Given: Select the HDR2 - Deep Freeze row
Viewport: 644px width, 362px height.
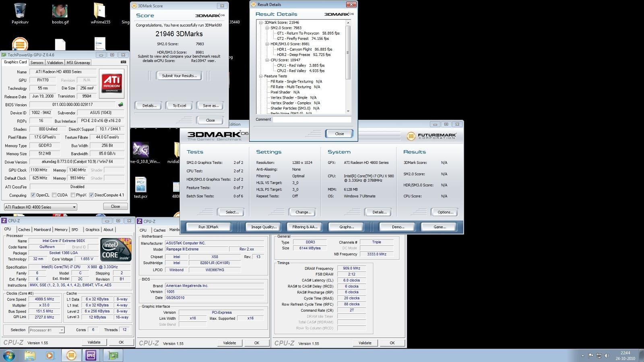Looking at the screenshot, I should click(303, 55).
